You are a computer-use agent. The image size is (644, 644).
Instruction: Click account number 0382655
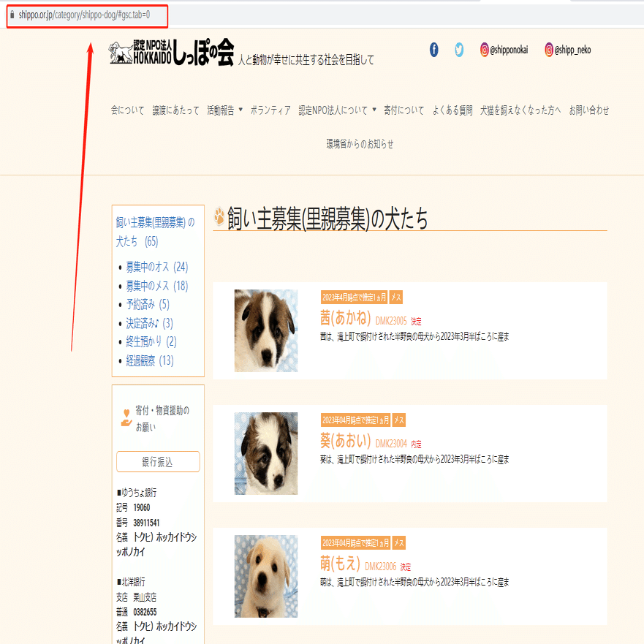(145, 612)
